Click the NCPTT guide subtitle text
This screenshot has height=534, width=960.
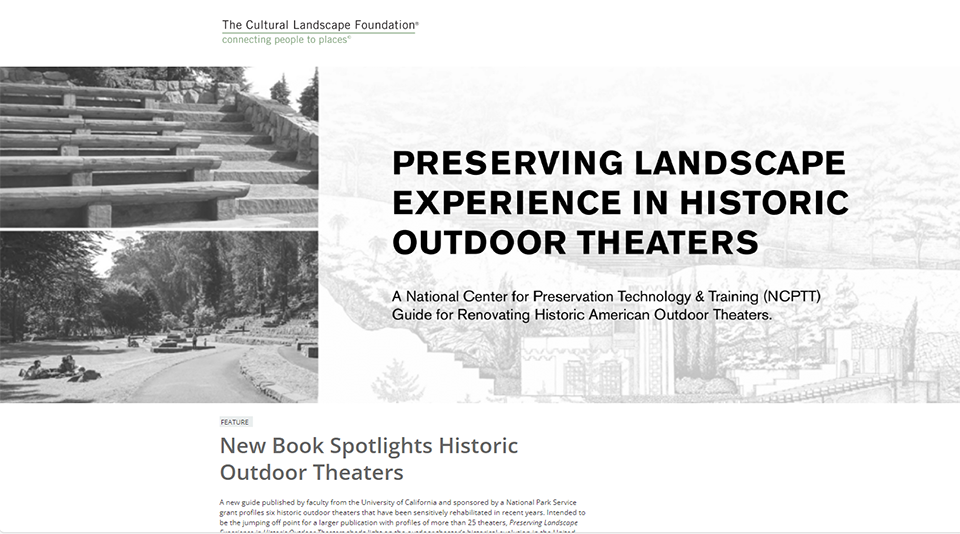coord(606,306)
